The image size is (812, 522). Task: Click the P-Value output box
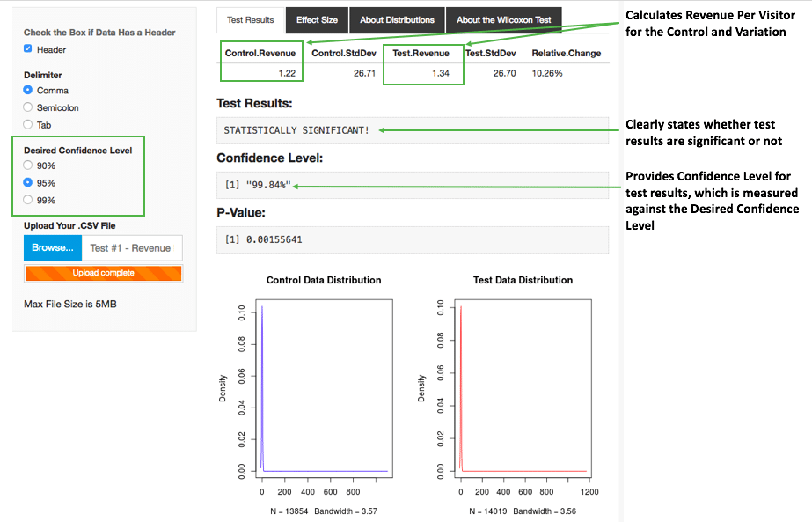[412, 239]
